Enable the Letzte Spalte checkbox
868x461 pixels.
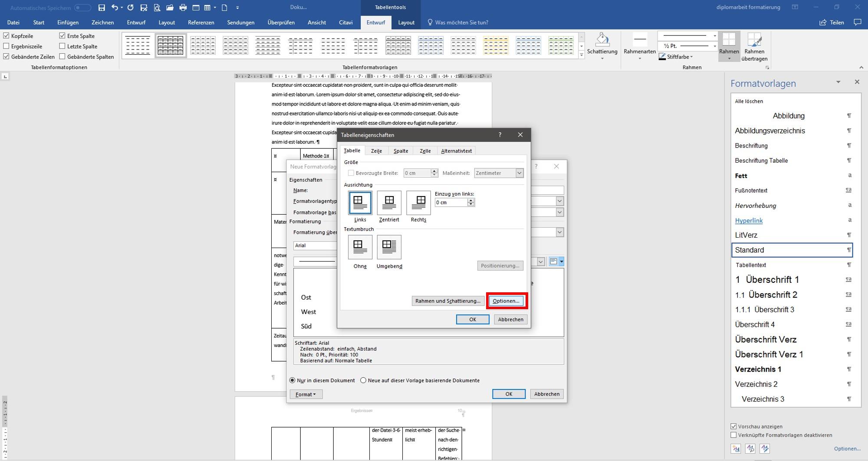tap(62, 46)
